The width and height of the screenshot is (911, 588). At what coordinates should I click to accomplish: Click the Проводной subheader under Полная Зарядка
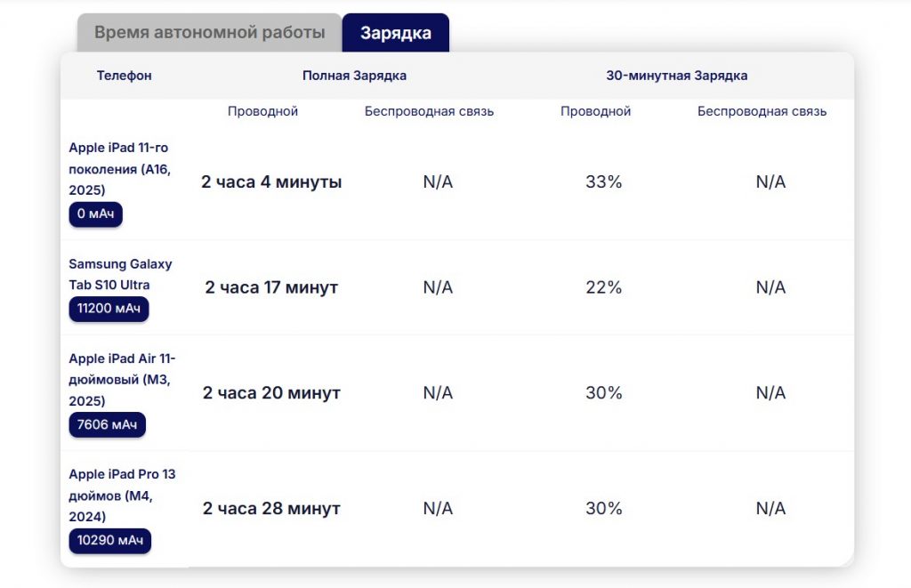tap(262, 111)
